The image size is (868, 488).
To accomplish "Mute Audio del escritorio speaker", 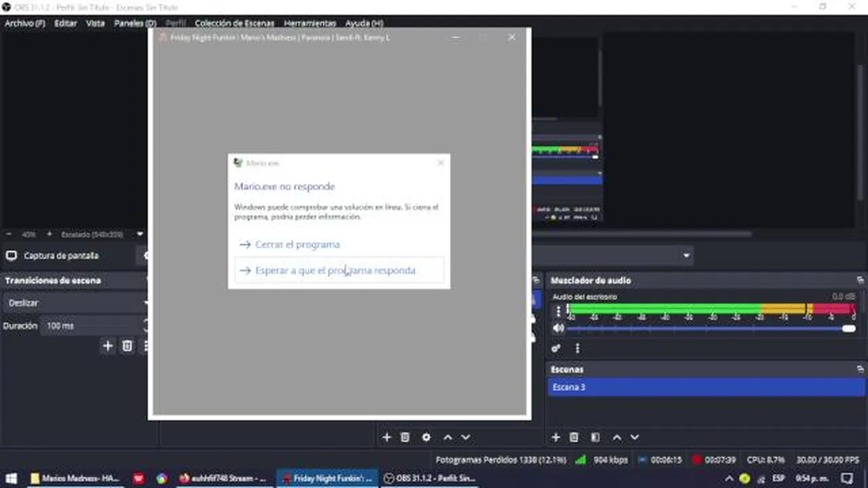I will (x=558, y=328).
